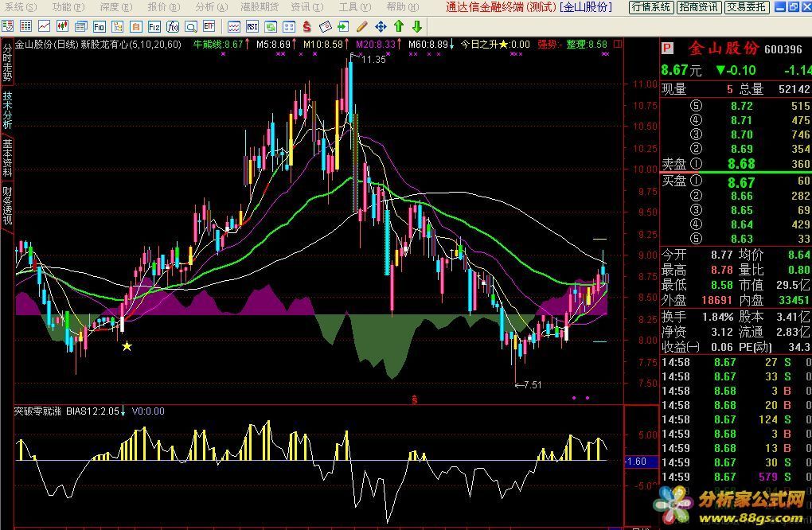Click the M10:8.58 moving average label

322,45
